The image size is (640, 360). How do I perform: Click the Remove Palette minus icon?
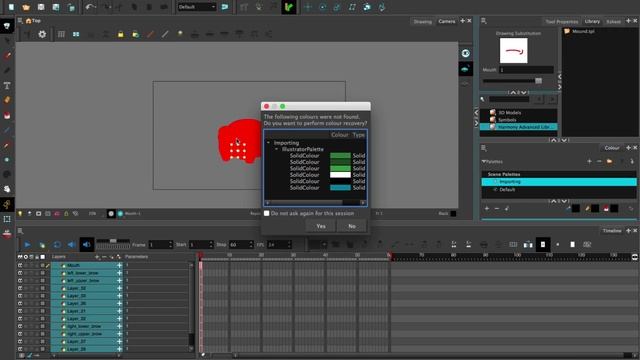[599, 162]
